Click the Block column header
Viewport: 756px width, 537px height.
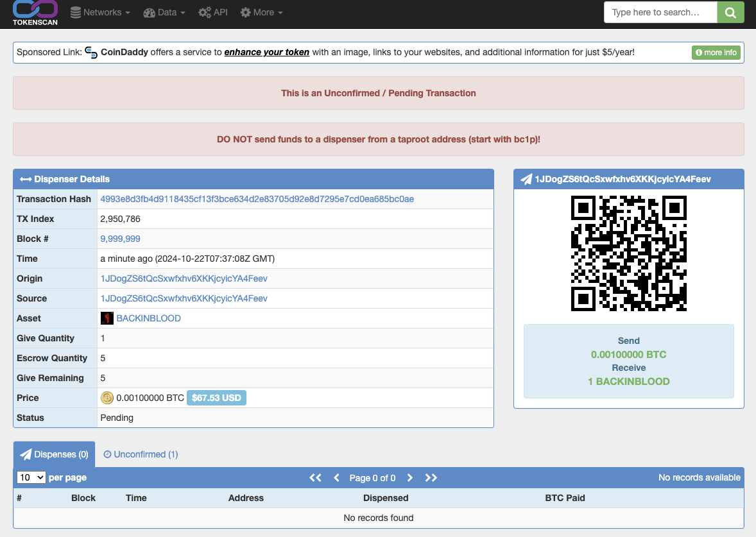coord(83,498)
